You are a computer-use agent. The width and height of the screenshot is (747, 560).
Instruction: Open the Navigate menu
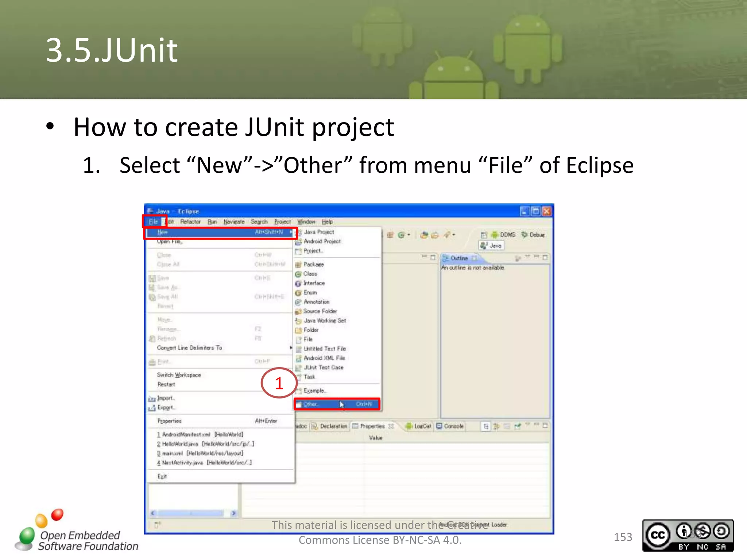click(x=234, y=221)
